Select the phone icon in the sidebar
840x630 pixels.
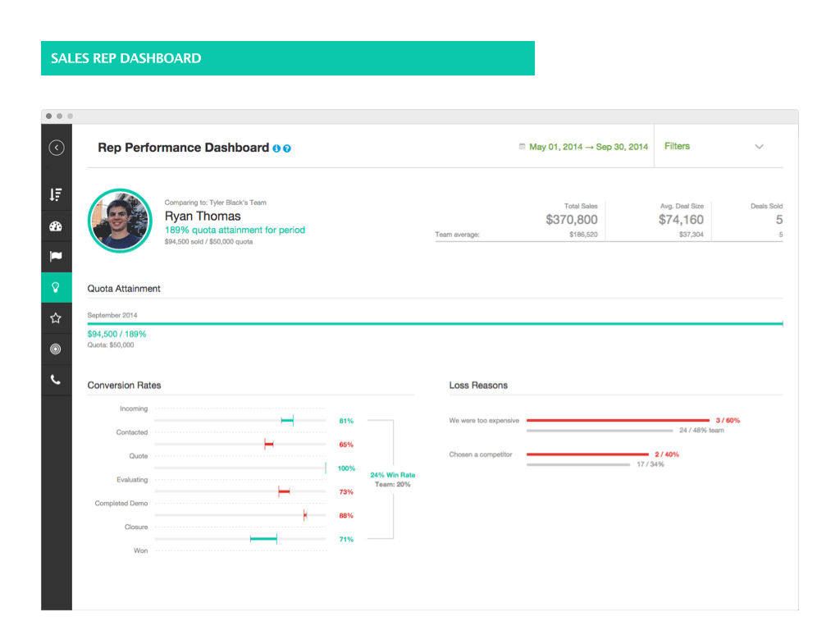[x=56, y=379]
